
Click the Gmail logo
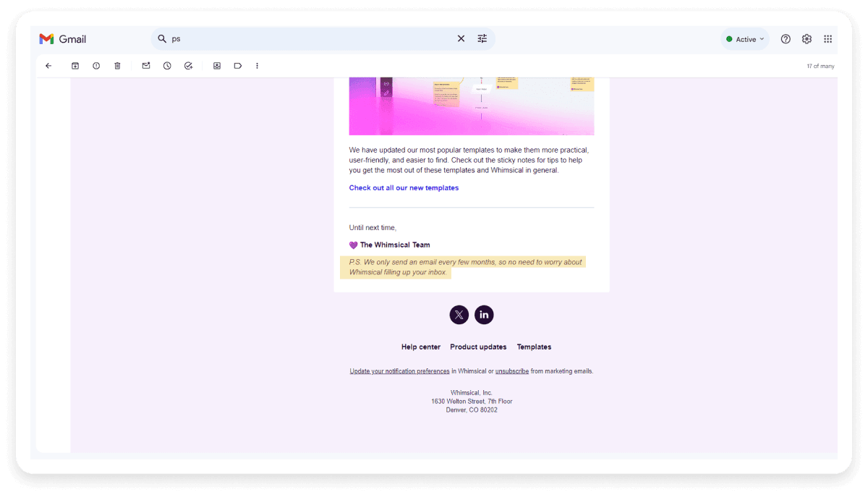coord(62,39)
